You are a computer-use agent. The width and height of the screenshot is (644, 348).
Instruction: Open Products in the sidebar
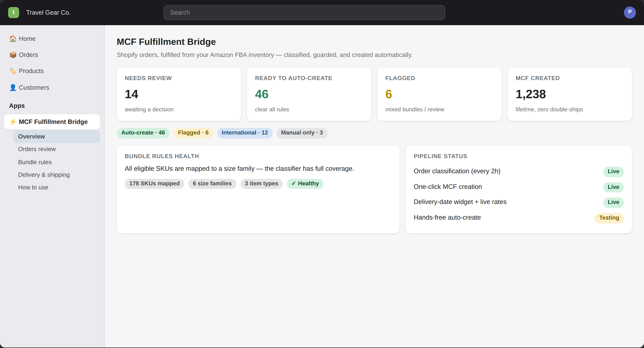pyautogui.click(x=52, y=71)
